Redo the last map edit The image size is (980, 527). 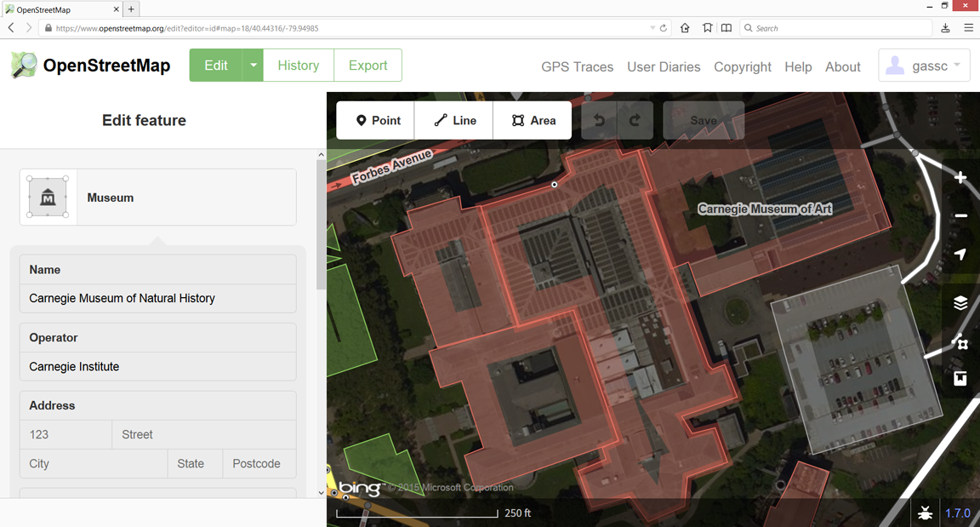635,120
